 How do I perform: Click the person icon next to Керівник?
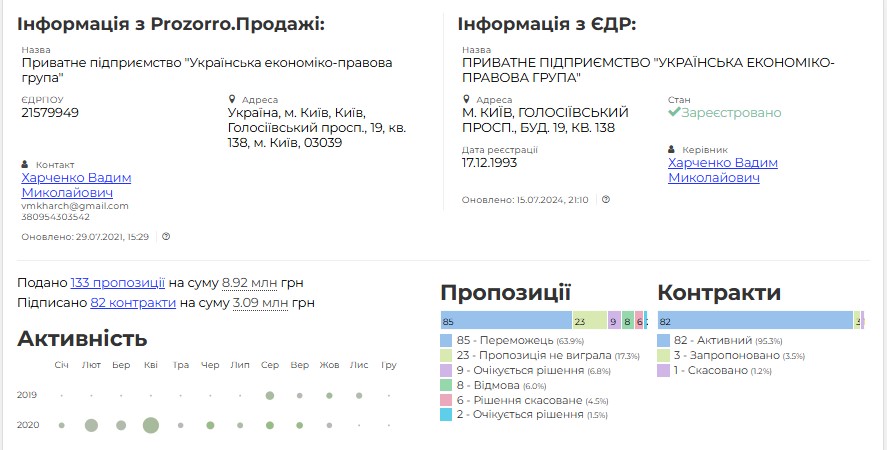click(x=671, y=149)
